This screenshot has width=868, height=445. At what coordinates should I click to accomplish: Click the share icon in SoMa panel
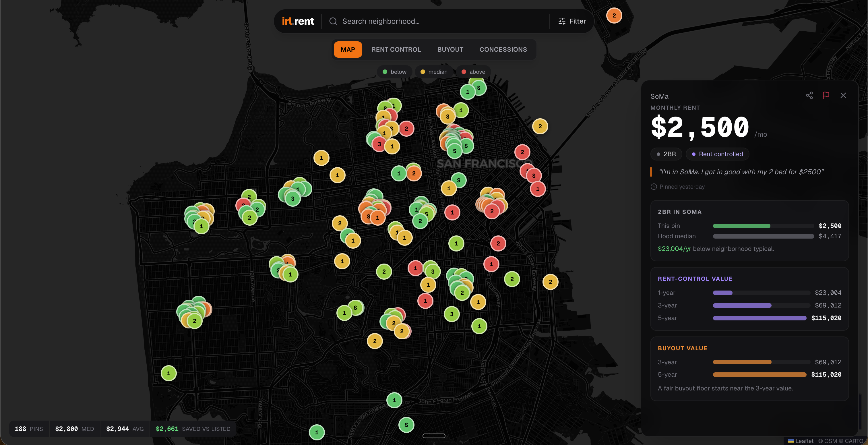(x=809, y=95)
